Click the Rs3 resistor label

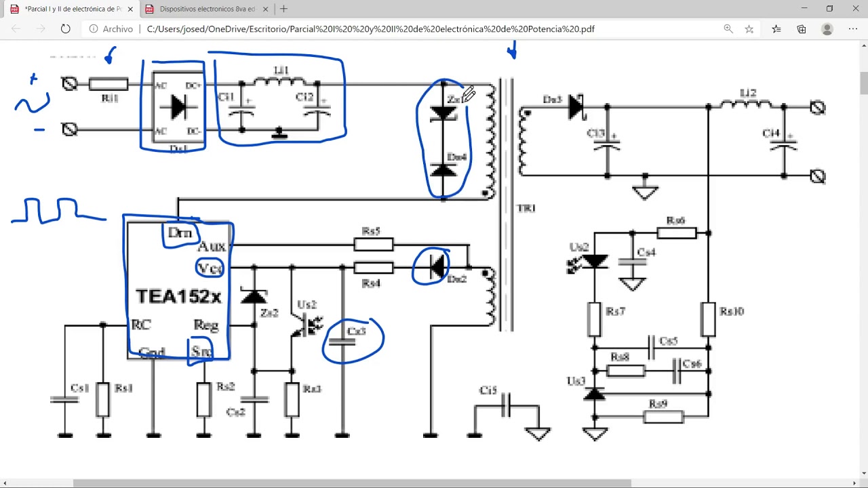[312, 389]
